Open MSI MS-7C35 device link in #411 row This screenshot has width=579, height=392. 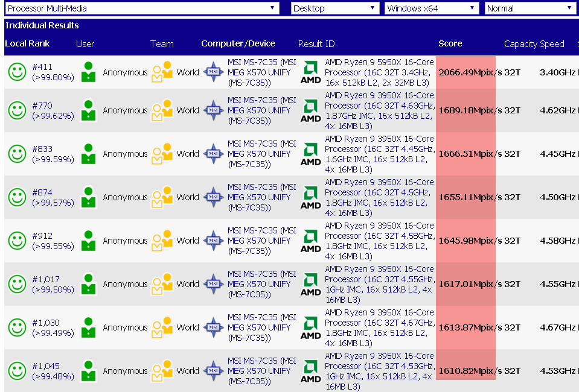pos(262,72)
